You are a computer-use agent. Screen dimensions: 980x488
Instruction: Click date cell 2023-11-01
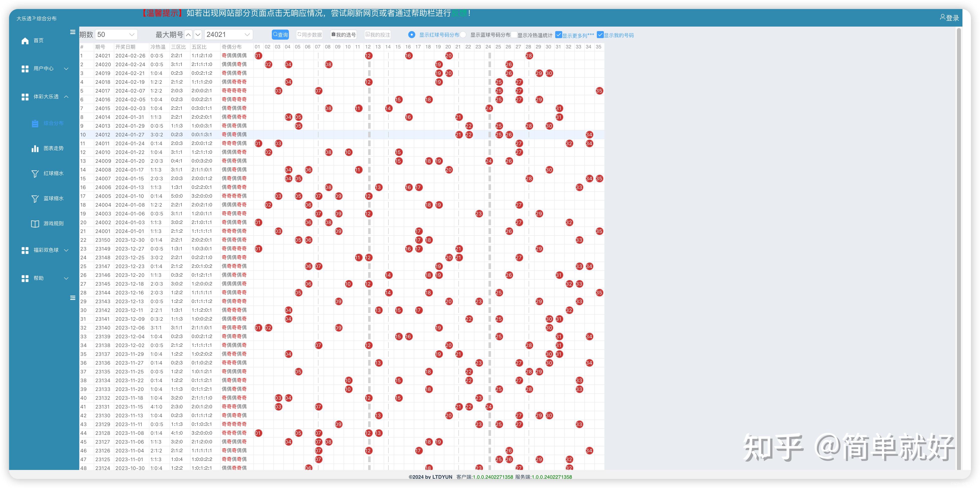(x=130, y=459)
